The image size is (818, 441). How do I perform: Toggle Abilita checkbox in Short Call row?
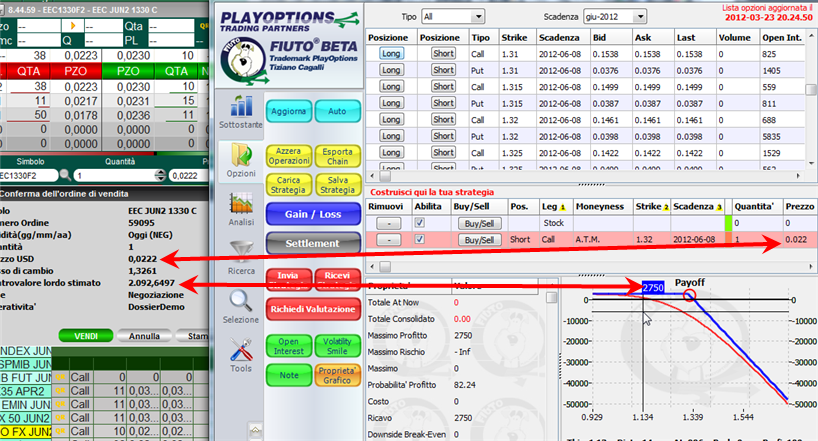pos(419,239)
